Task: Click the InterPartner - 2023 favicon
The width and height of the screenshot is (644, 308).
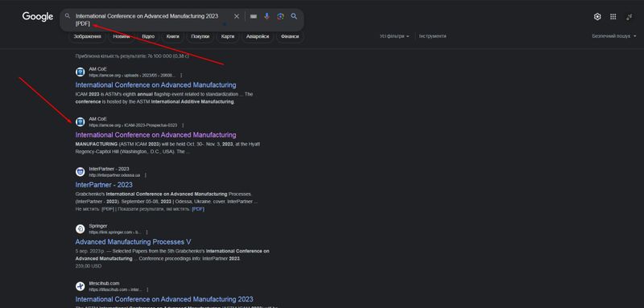Action: click(x=80, y=172)
